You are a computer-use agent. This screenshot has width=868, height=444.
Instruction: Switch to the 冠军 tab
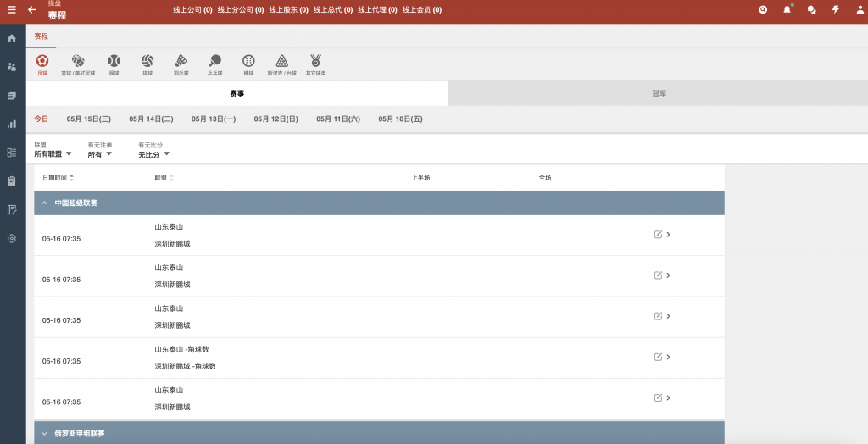(659, 93)
